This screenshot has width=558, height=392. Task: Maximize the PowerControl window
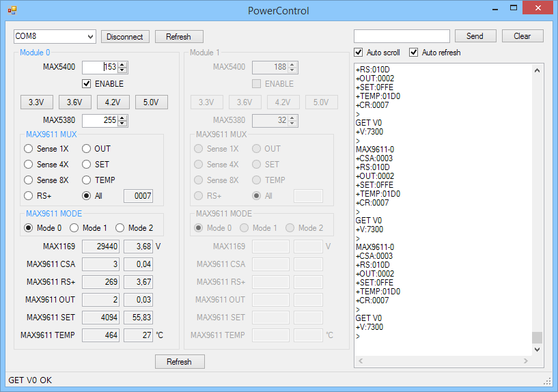pos(513,8)
